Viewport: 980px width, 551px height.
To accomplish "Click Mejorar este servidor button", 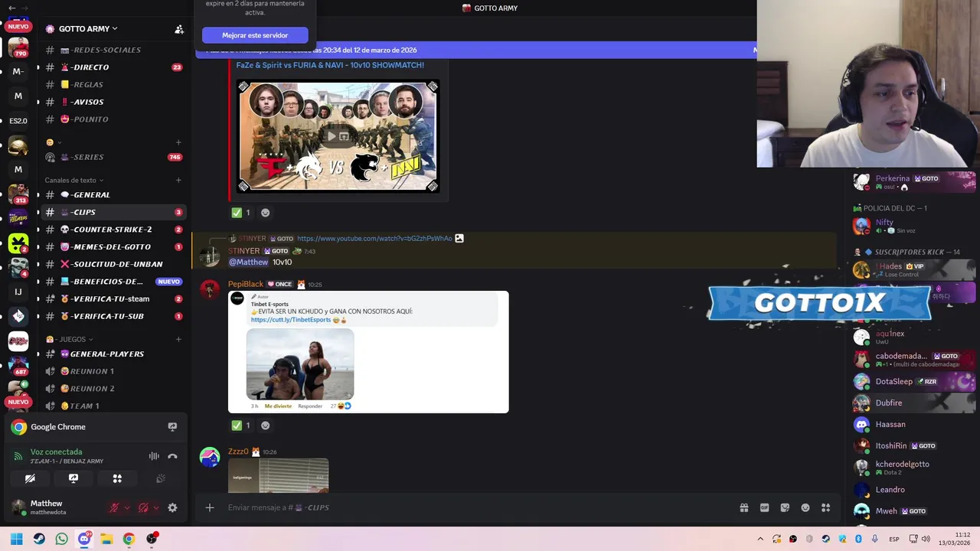I will 255,35.
